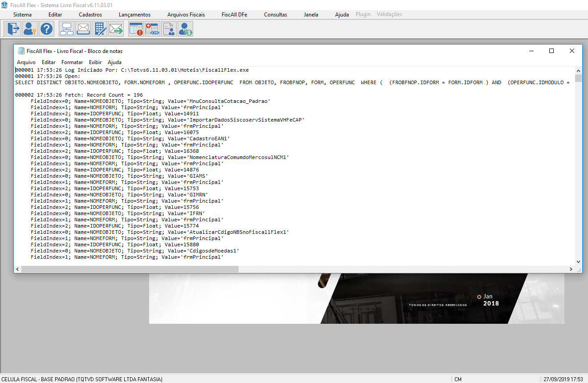Open the Ajuda menu in FiscAll main window
588x383 pixels.
click(342, 15)
